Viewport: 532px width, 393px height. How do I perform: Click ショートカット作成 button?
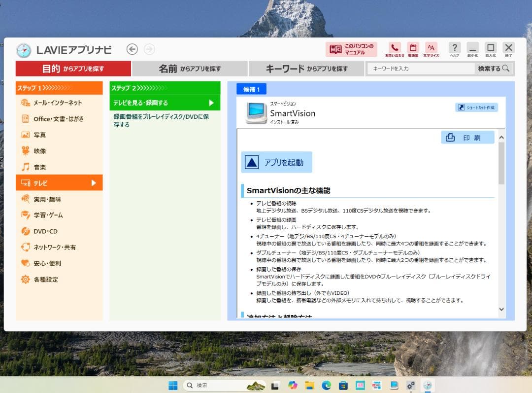pos(476,107)
